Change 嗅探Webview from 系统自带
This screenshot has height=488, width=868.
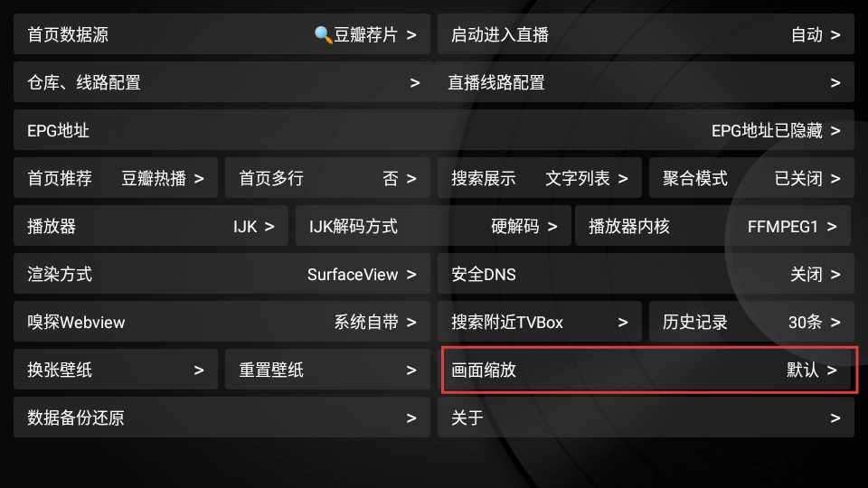(x=222, y=322)
